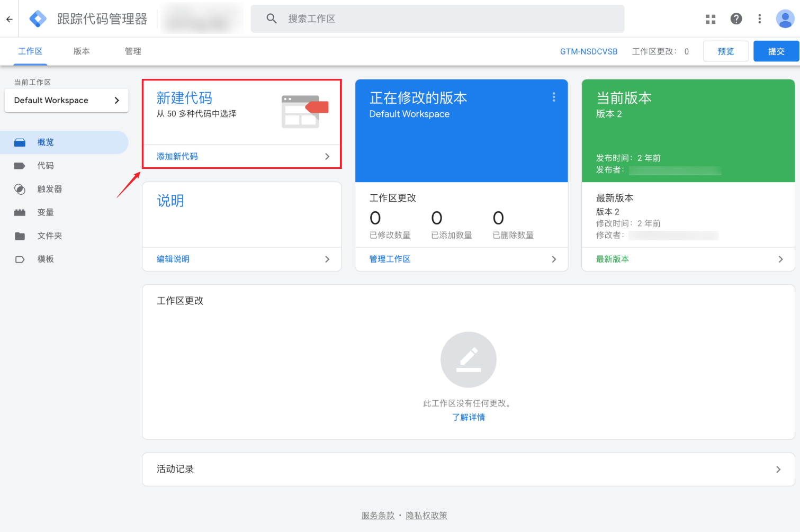
Task: Click the blue 提交 submit button
Action: [776, 51]
